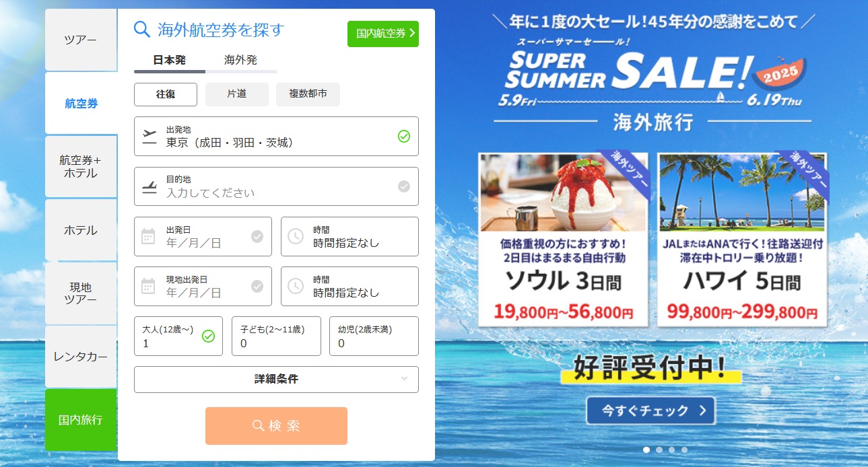Select the 往復 round-trip option
Viewport: 868px width, 467px height.
click(166, 95)
